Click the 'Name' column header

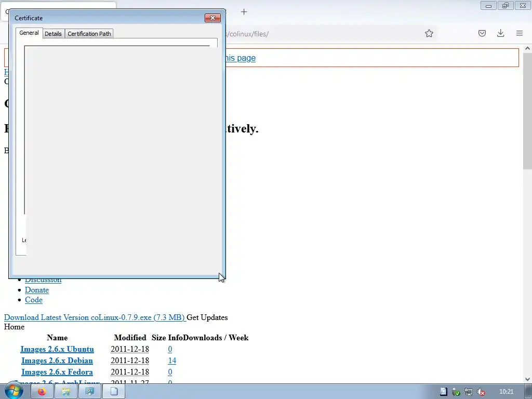click(57, 338)
